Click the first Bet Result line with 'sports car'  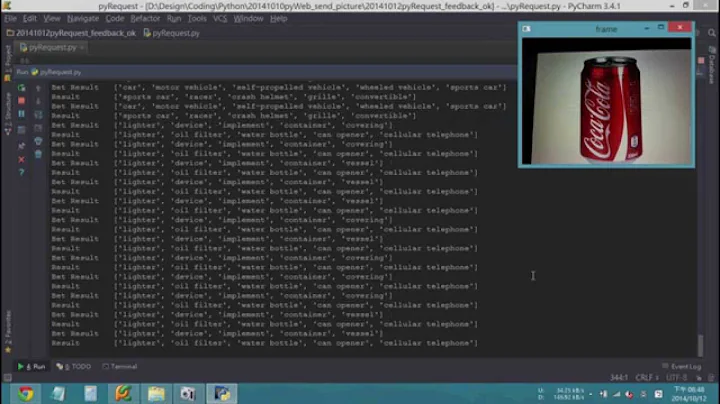tap(279, 87)
